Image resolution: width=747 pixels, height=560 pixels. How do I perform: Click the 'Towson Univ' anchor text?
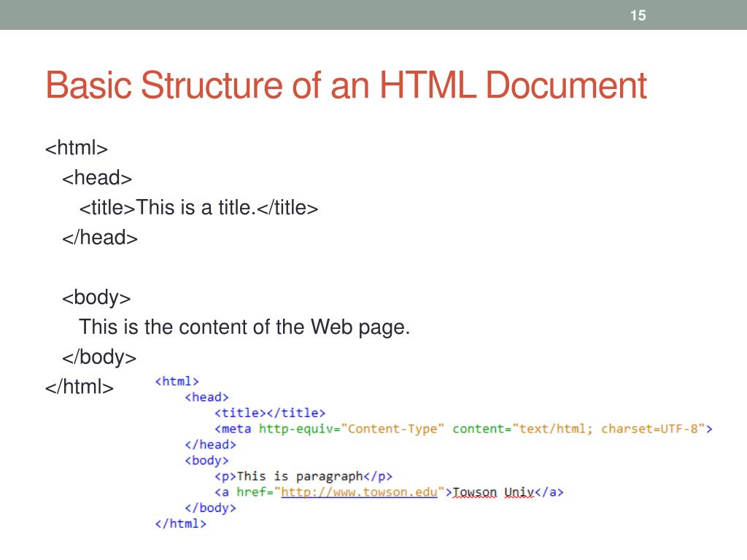[x=493, y=492]
